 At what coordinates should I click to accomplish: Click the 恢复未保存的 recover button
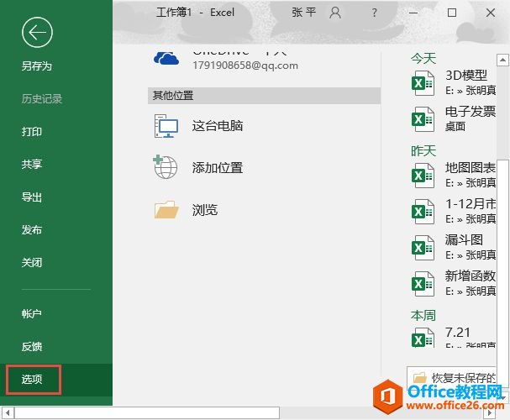[x=451, y=377]
